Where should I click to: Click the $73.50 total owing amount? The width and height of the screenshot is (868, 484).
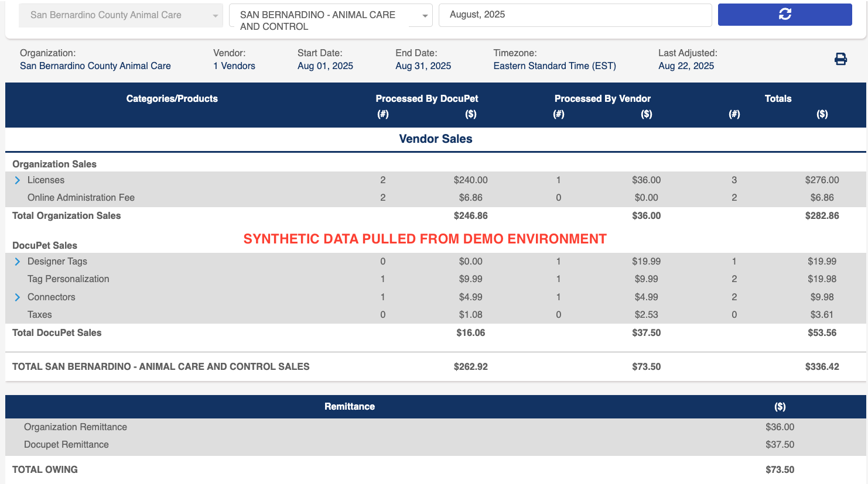780,470
